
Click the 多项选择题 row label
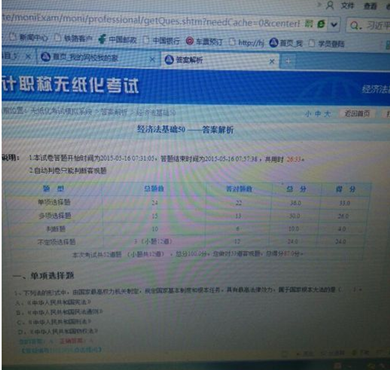(55, 216)
